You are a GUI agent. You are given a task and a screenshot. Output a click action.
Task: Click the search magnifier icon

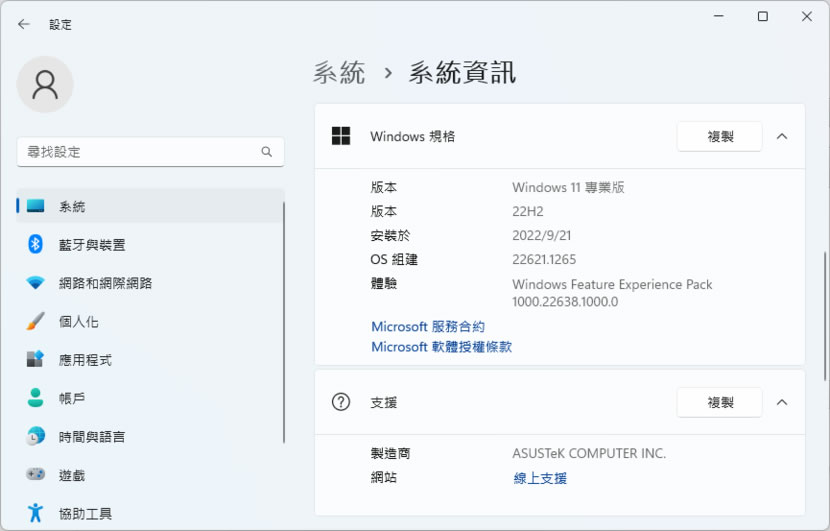click(x=266, y=152)
